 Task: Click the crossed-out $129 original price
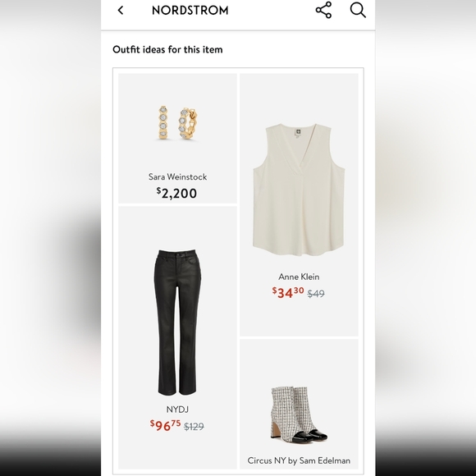pyautogui.click(x=194, y=427)
